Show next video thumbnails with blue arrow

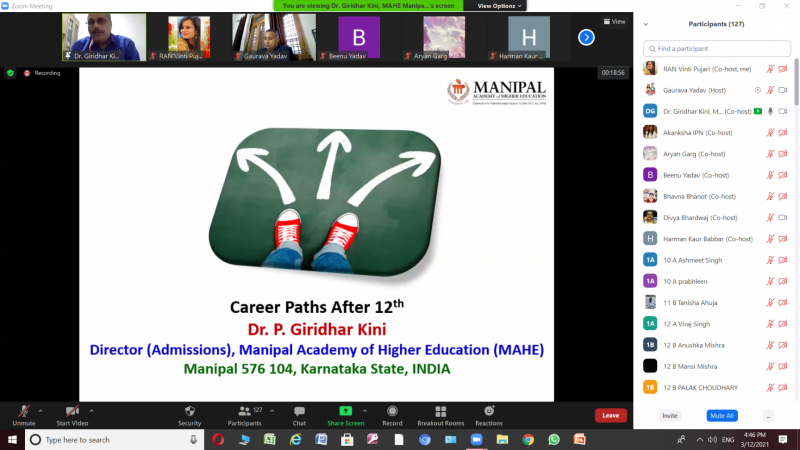click(586, 37)
